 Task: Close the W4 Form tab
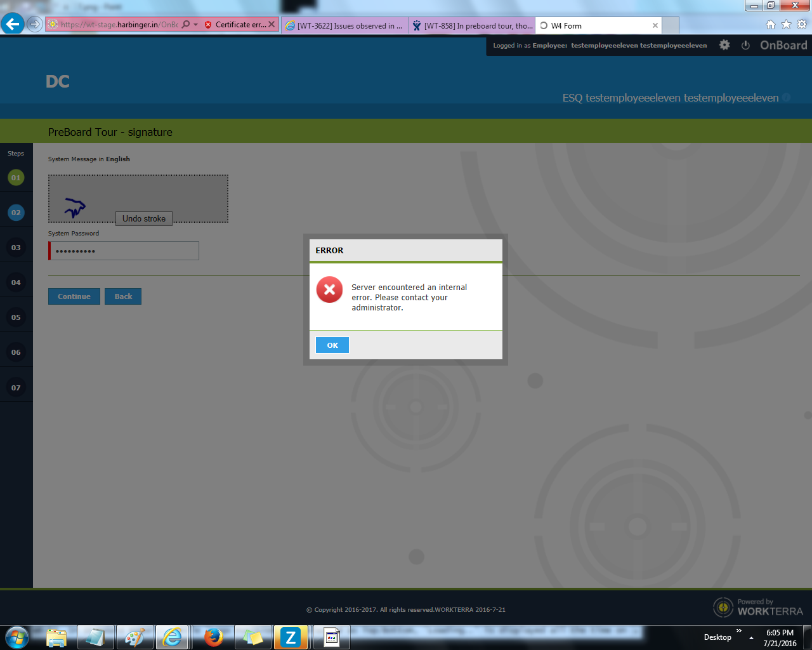click(x=655, y=25)
